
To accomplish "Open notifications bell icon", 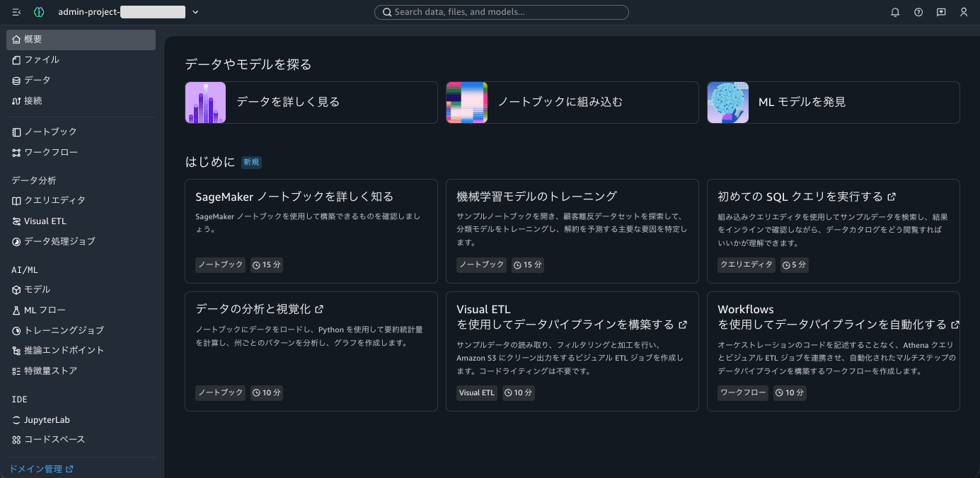I will [895, 12].
